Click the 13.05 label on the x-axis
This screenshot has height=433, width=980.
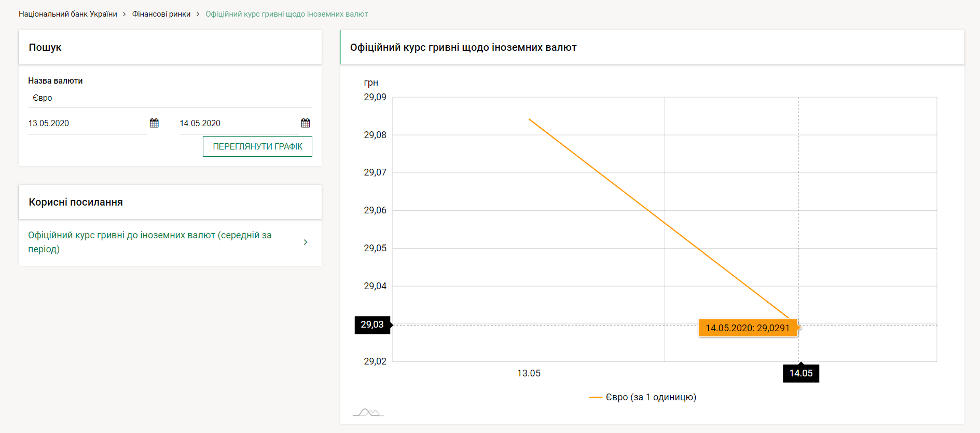click(529, 373)
